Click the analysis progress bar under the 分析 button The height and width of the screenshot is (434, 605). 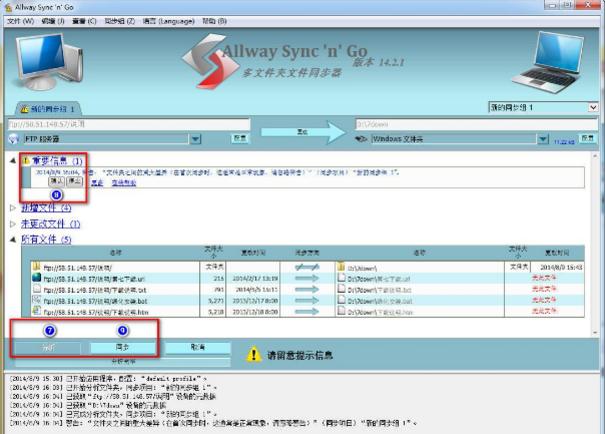[x=123, y=361]
